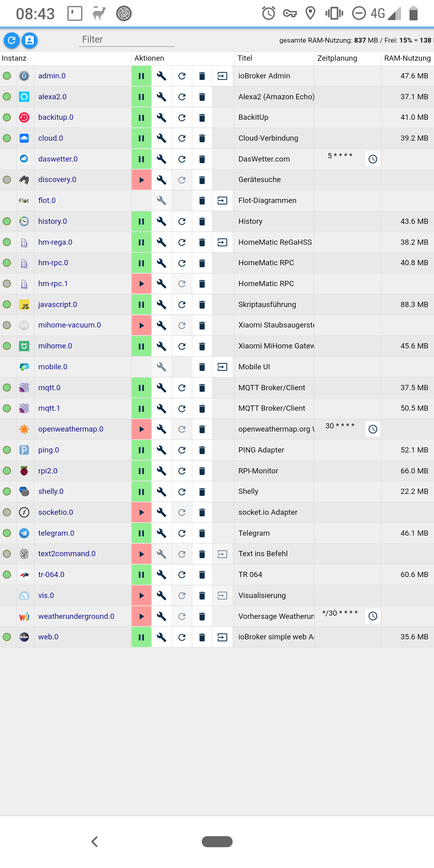Viewport: 434px width, 868px height.
Task: Focus the Filter input field
Action: (127, 39)
